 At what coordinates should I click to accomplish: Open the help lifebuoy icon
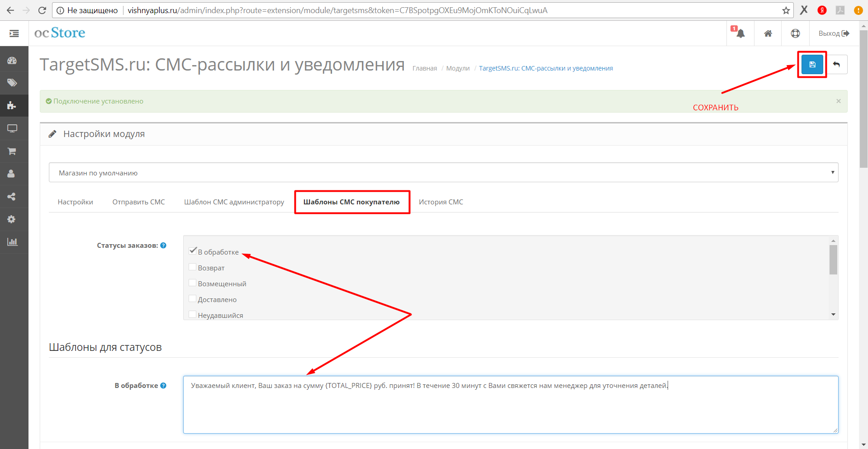click(795, 33)
